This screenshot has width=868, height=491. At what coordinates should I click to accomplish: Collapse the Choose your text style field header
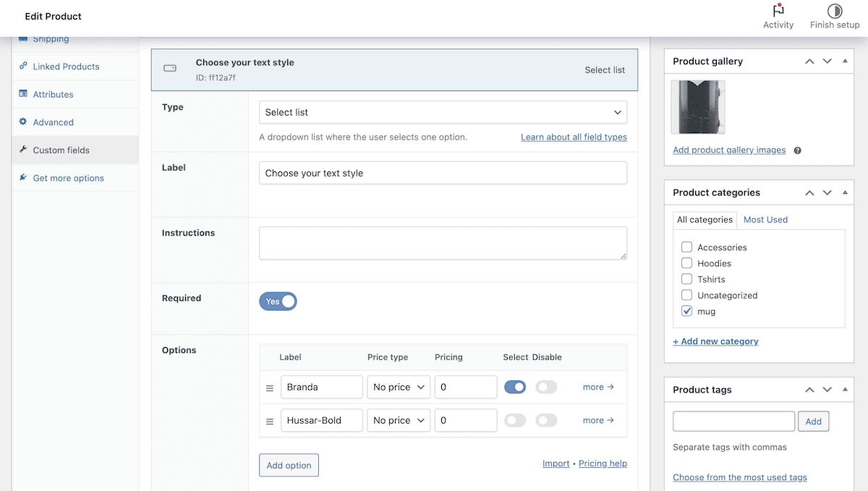click(394, 69)
